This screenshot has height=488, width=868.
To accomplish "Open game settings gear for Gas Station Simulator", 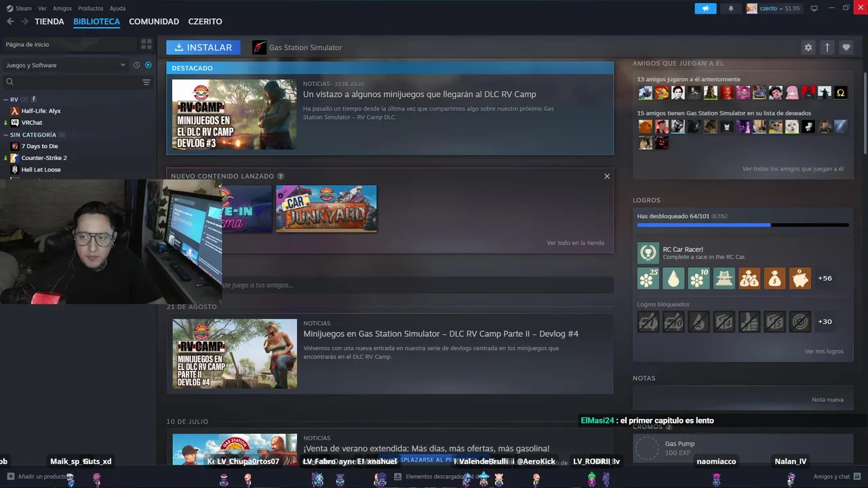I will 808,47.
